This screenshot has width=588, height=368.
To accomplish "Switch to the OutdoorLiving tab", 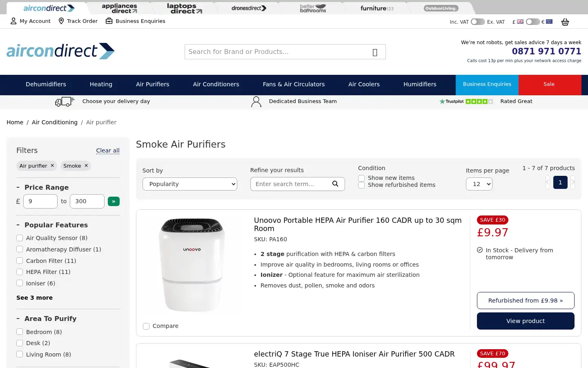I will [441, 8].
